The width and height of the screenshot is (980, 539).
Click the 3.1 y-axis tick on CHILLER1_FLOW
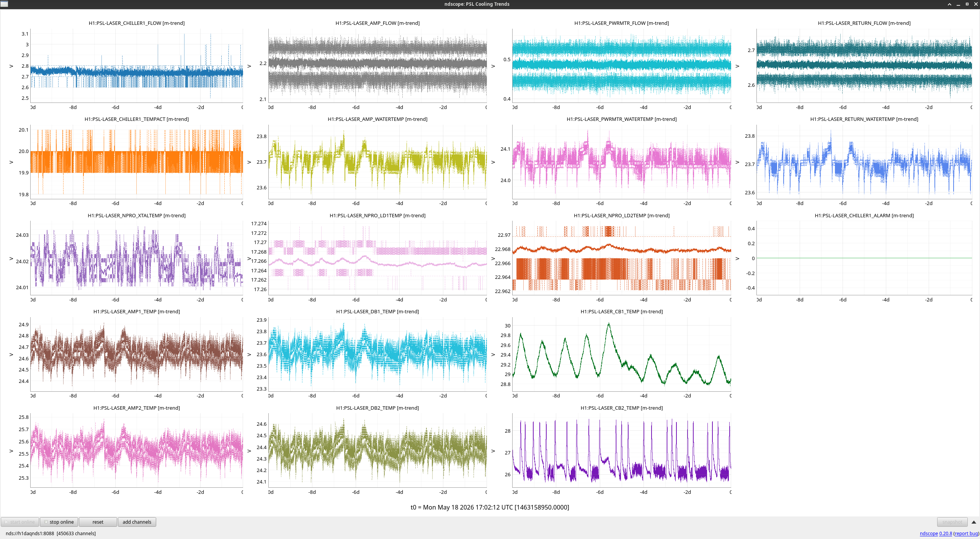coord(25,34)
